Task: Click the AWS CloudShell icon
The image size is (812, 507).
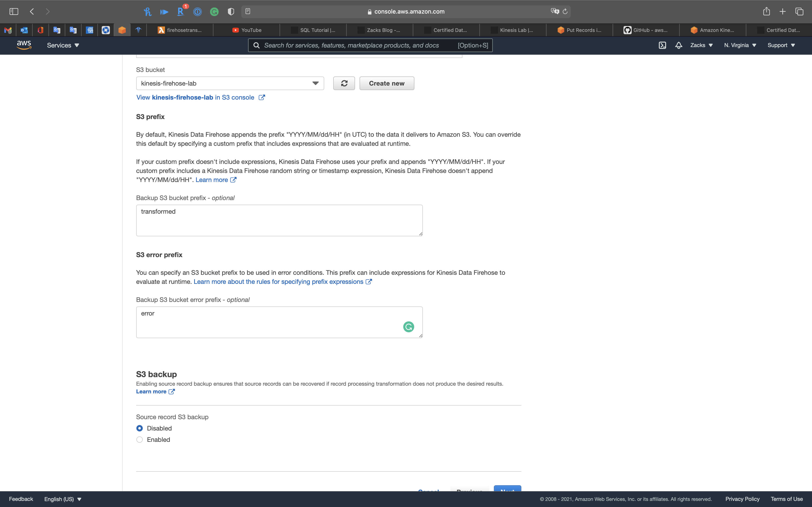Action: point(662,45)
